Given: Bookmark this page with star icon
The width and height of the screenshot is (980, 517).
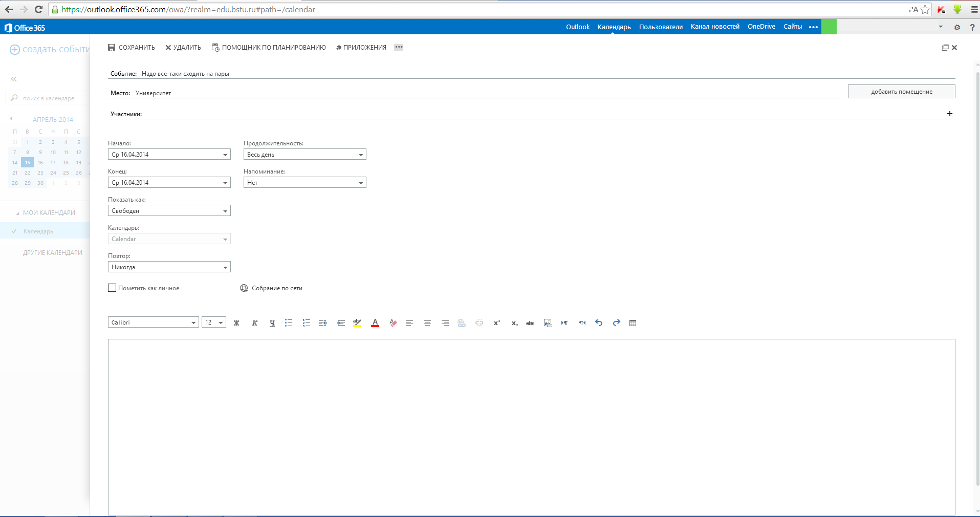Looking at the screenshot, I should 925,9.
